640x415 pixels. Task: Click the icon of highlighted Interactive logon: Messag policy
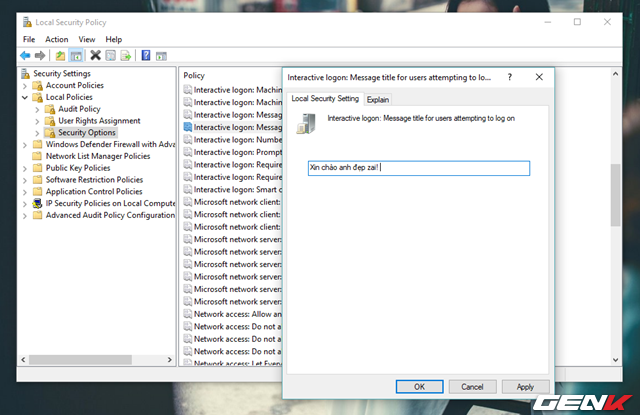[x=188, y=127]
